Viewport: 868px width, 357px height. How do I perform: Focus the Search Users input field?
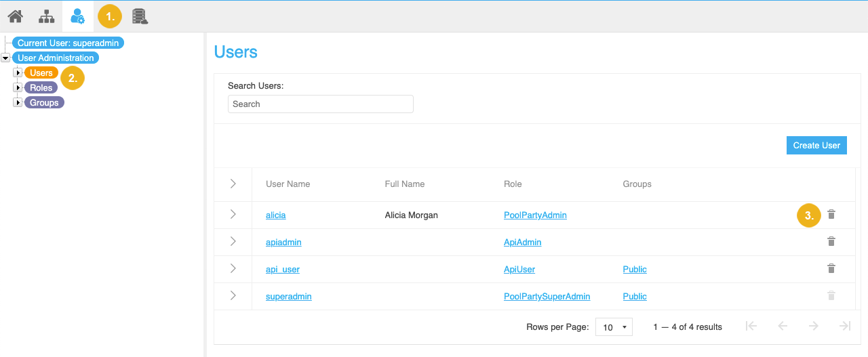(x=321, y=104)
